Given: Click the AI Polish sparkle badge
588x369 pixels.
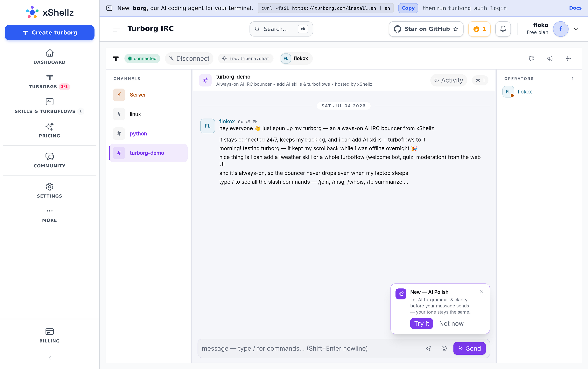Looking at the screenshot, I should pyautogui.click(x=401, y=294).
